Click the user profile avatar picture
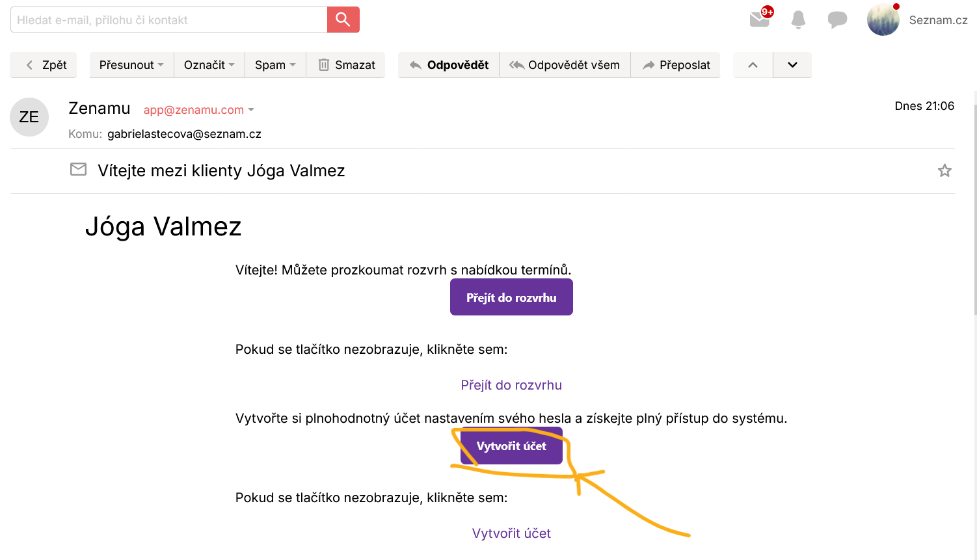 [x=883, y=20]
